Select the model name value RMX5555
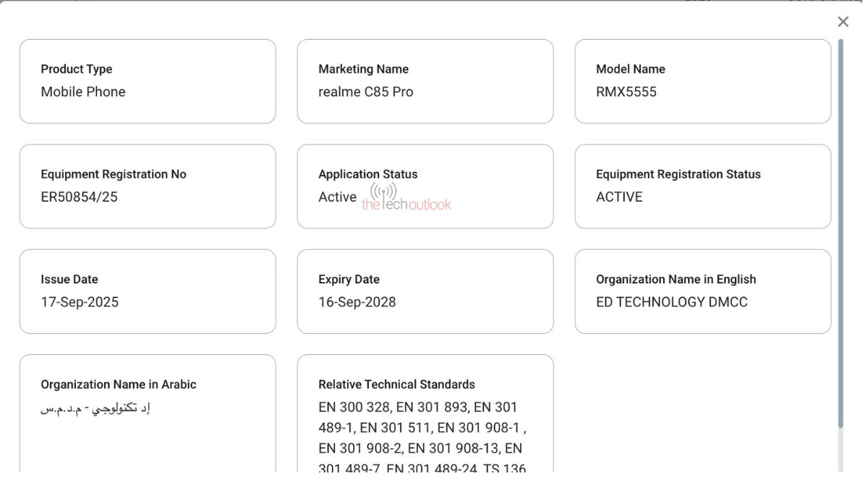The height and width of the screenshot is (488, 868). (x=626, y=92)
